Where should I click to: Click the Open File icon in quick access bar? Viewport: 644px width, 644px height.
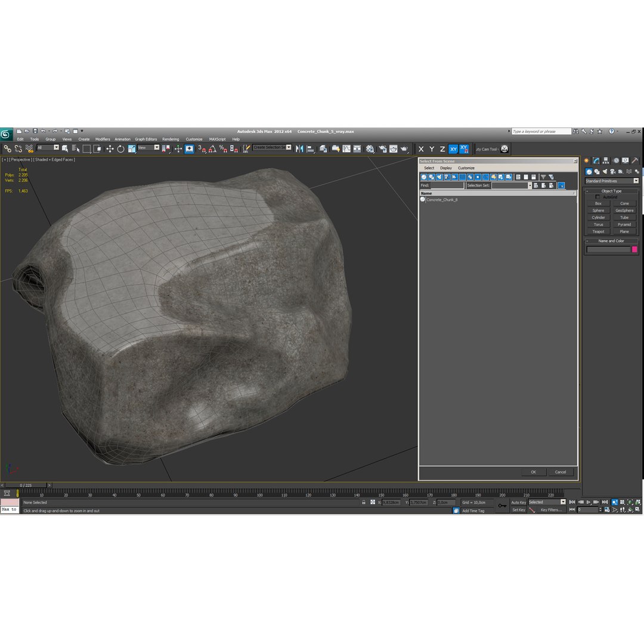tap(27, 131)
